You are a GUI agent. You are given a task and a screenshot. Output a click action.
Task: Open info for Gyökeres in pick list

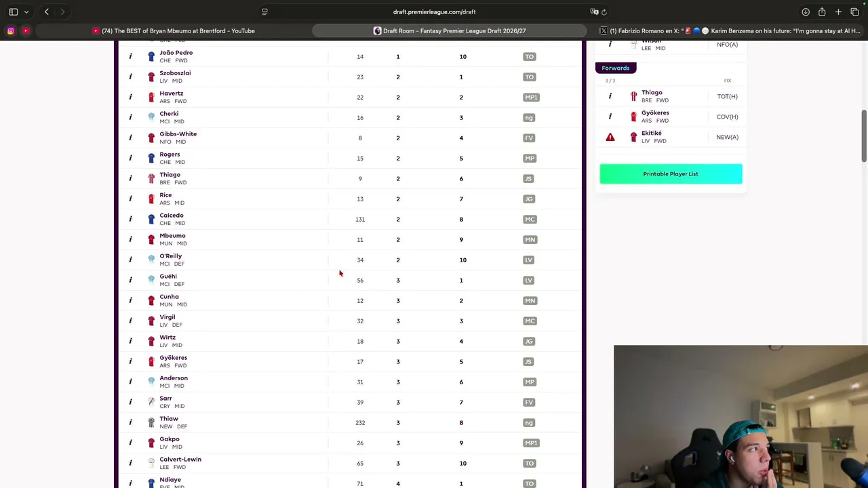(x=130, y=361)
